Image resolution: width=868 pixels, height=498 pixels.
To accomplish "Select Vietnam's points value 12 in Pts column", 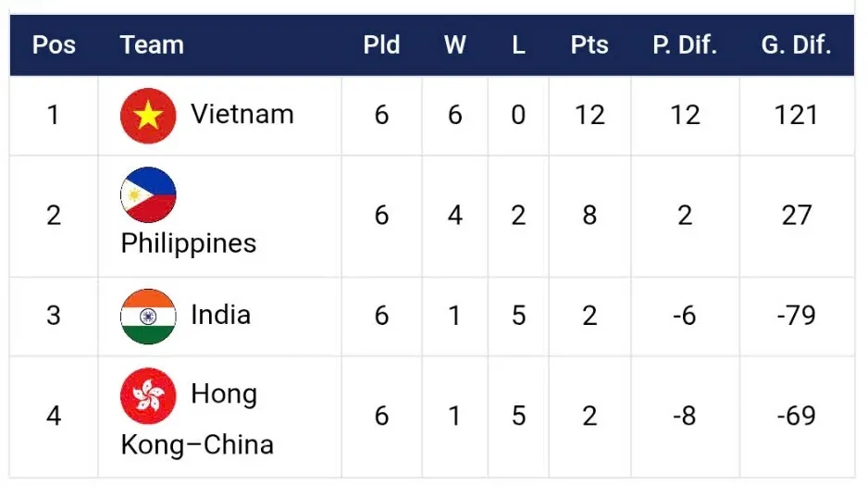I will point(589,115).
